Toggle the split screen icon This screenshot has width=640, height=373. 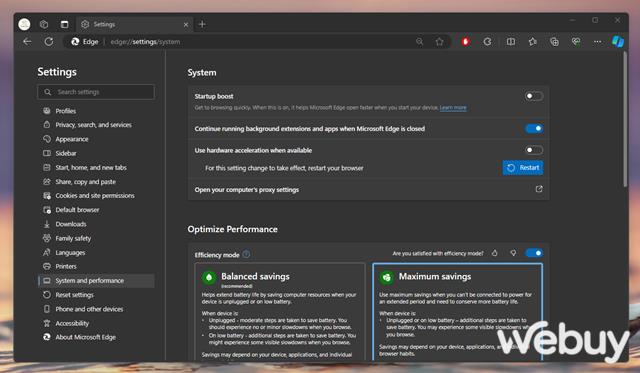(x=511, y=42)
